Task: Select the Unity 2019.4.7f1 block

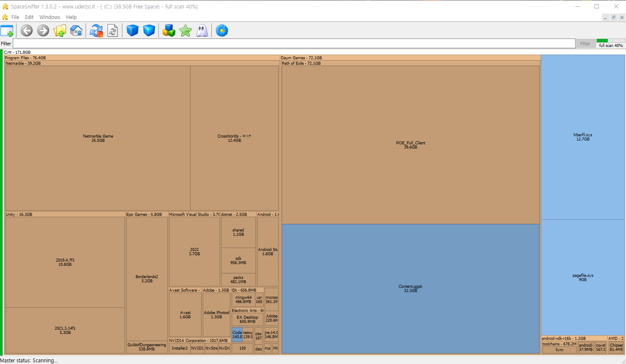Action: pos(65,262)
